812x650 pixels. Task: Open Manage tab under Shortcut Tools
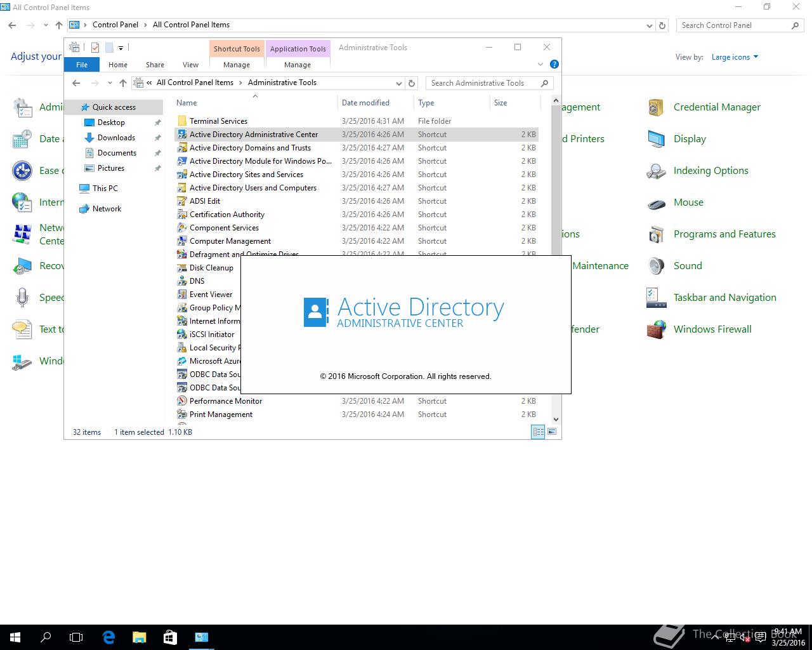237,65
